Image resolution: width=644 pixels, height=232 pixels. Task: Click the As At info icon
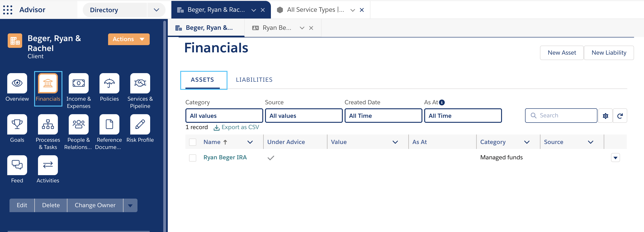pyautogui.click(x=442, y=102)
